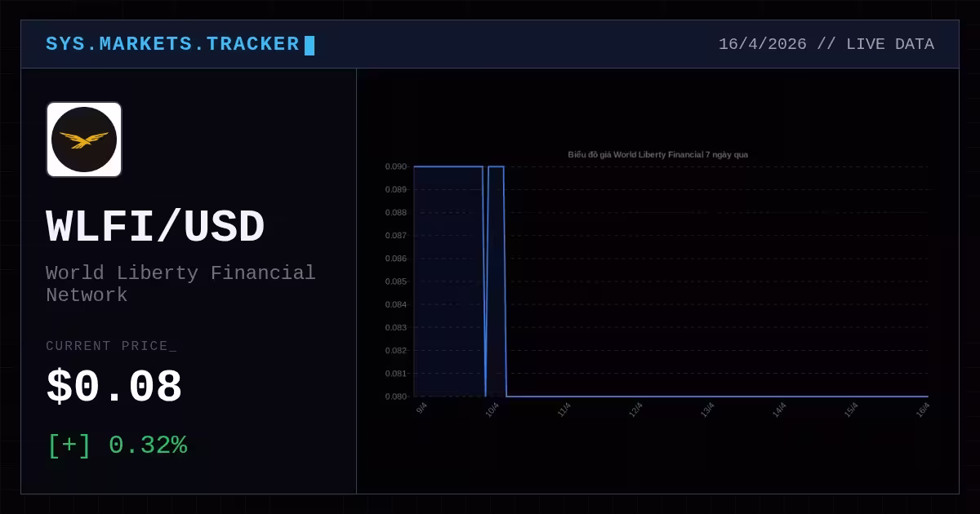Select the 14/4 date on x-axis
The height and width of the screenshot is (514, 980).
click(x=779, y=410)
